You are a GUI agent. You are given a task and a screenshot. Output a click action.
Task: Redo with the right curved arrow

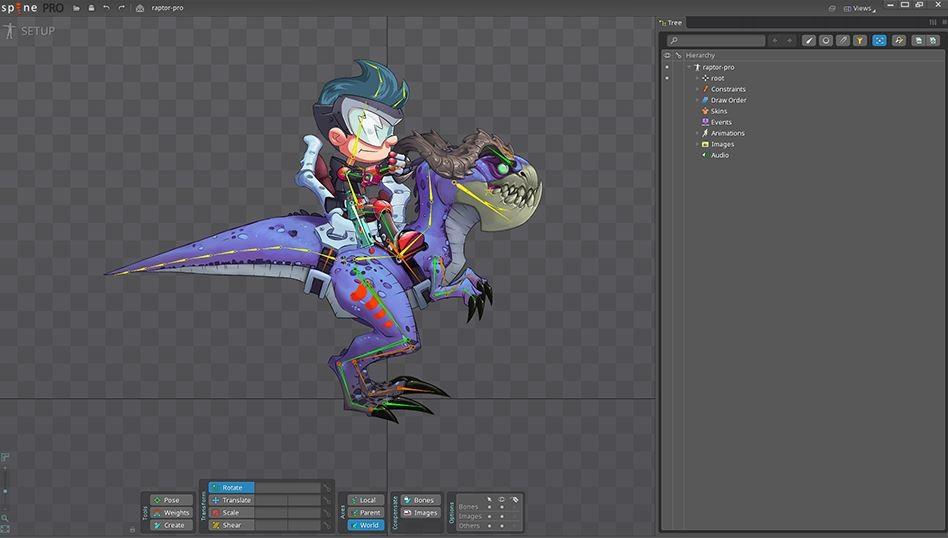pos(122,8)
